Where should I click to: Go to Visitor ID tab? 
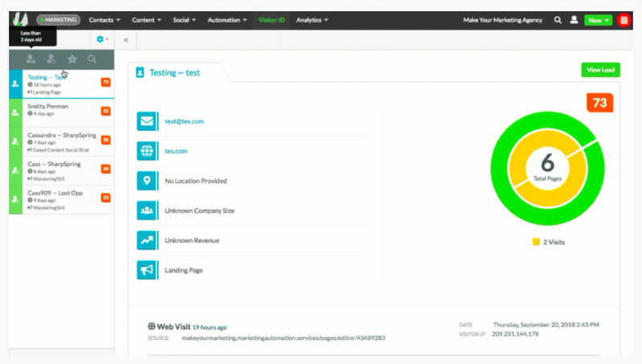pos(271,20)
